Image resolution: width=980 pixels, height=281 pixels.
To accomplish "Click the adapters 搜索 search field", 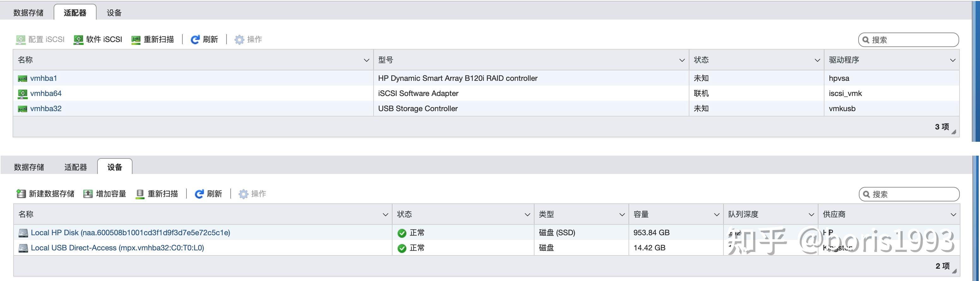I will click(913, 40).
